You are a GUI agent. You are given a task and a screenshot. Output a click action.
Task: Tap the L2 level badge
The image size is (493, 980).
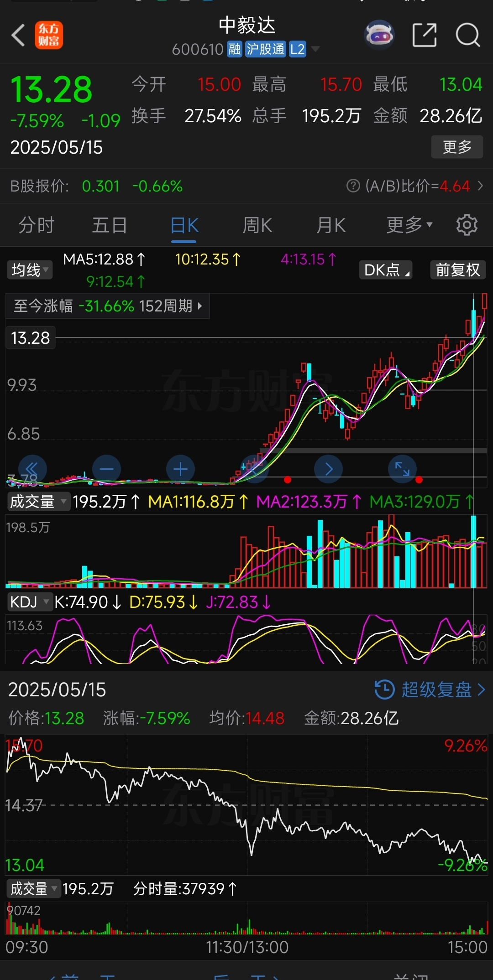[297, 49]
